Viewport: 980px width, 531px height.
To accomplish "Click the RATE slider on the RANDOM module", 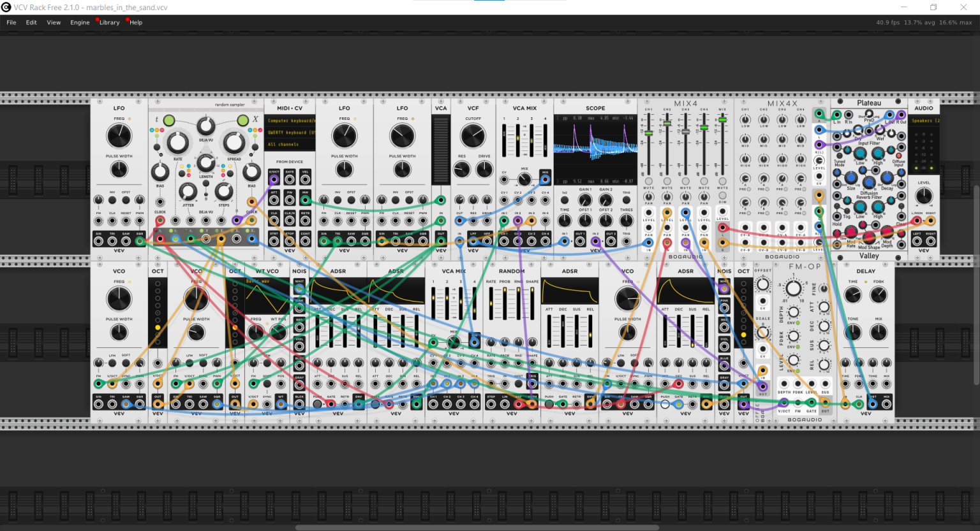I will coord(491,303).
